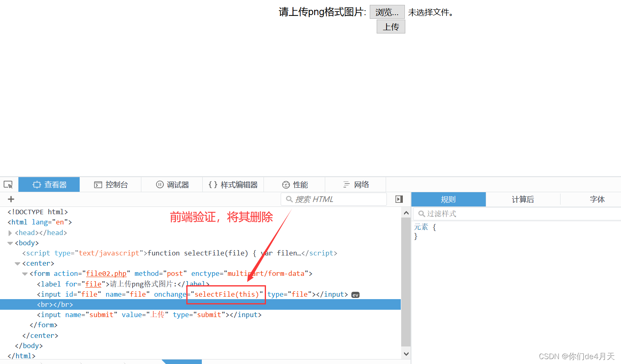Screen dimensions: 621x364
Task: Switch to the 调试器 debugger tab
Action: point(172,184)
